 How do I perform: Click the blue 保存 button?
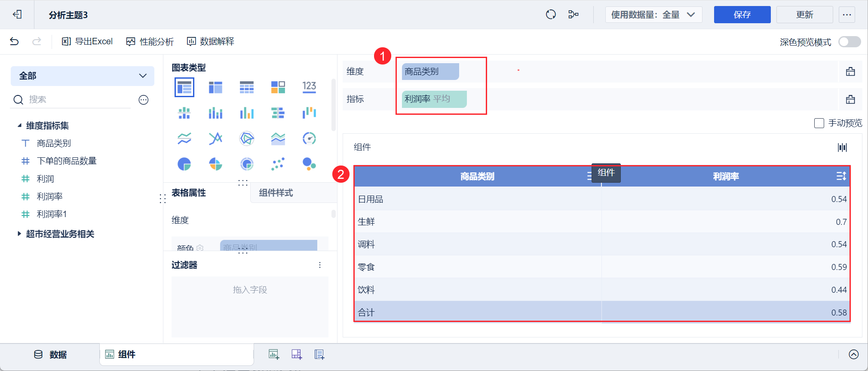click(x=742, y=15)
